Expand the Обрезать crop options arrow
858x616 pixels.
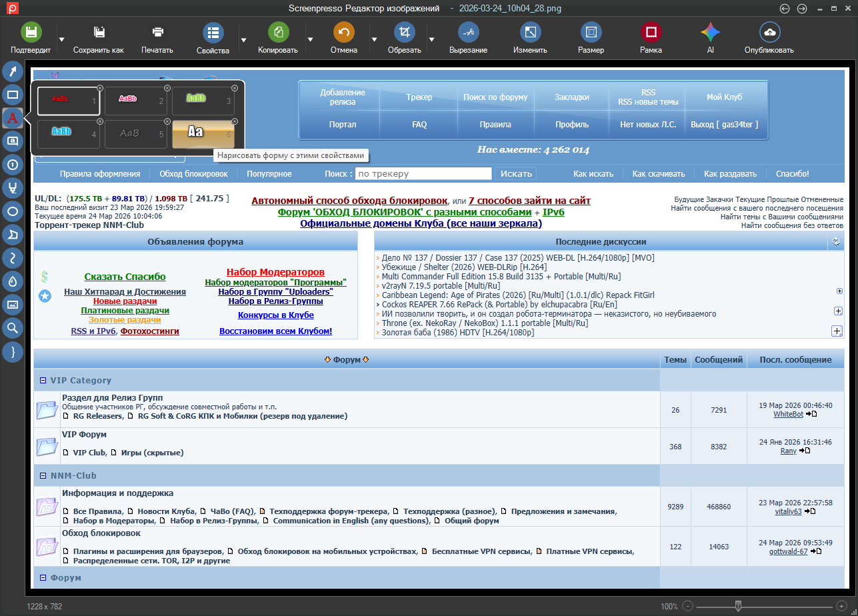tap(432, 39)
